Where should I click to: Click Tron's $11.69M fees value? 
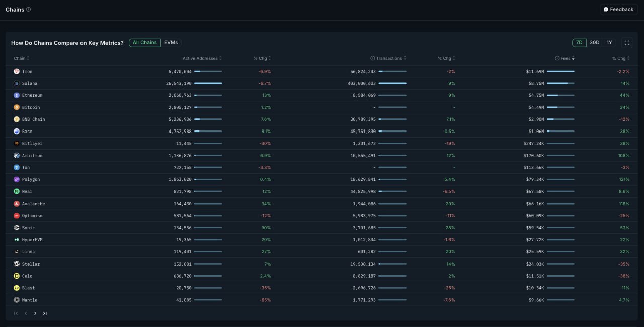(535, 72)
